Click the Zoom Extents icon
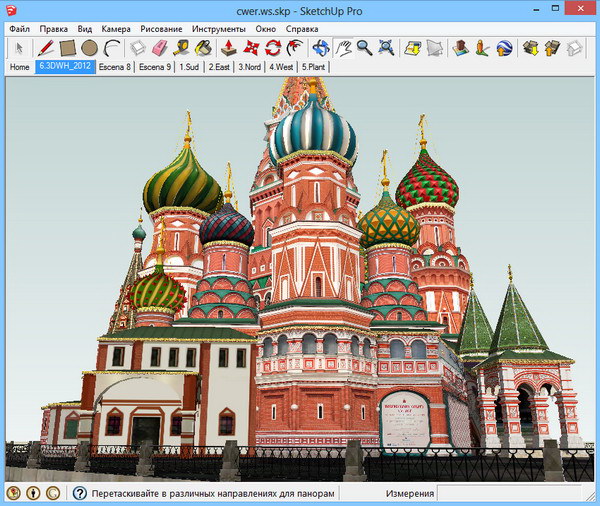 coord(387,47)
